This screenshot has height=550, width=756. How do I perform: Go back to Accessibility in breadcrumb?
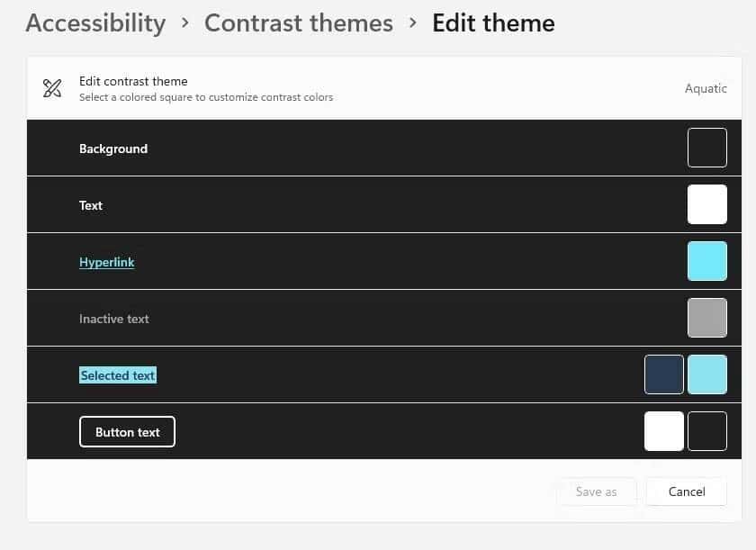(95, 23)
